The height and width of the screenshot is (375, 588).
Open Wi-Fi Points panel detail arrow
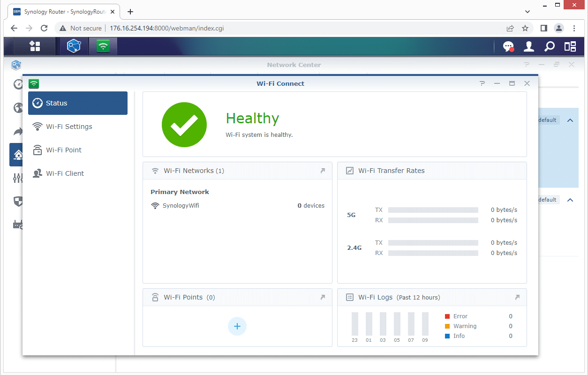coord(323,297)
